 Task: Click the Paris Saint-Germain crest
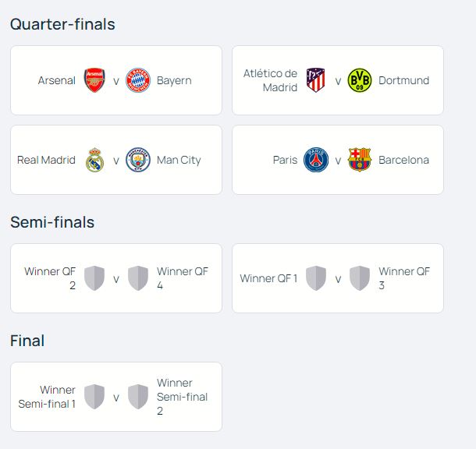(316, 160)
